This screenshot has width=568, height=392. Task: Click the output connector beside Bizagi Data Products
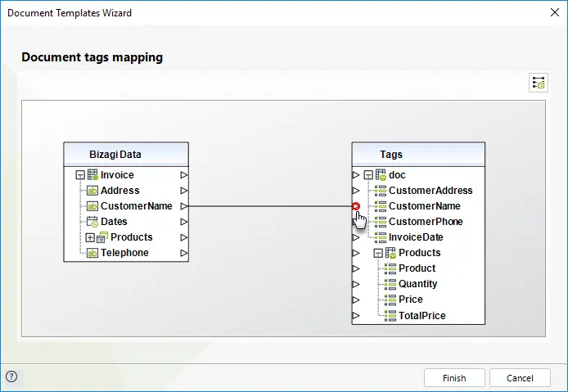pos(184,237)
